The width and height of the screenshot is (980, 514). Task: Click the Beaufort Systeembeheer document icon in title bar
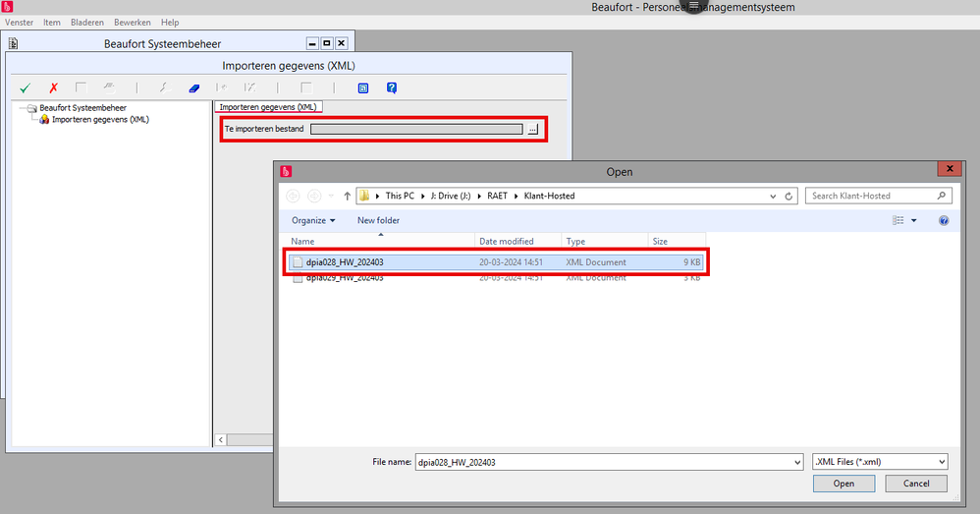coord(13,43)
